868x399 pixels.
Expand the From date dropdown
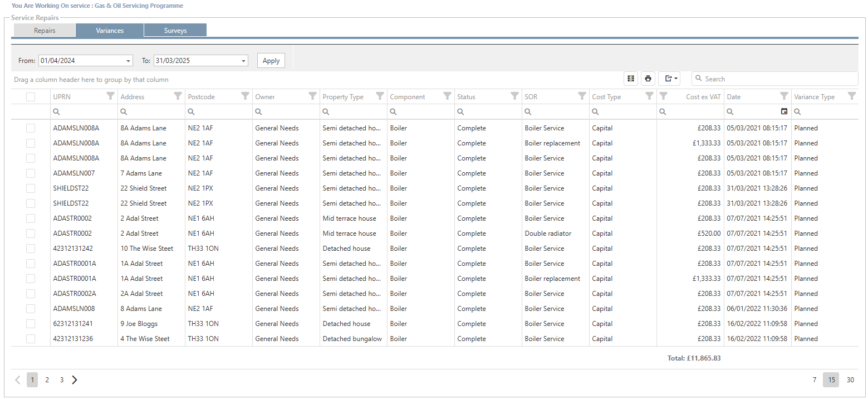click(x=129, y=61)
